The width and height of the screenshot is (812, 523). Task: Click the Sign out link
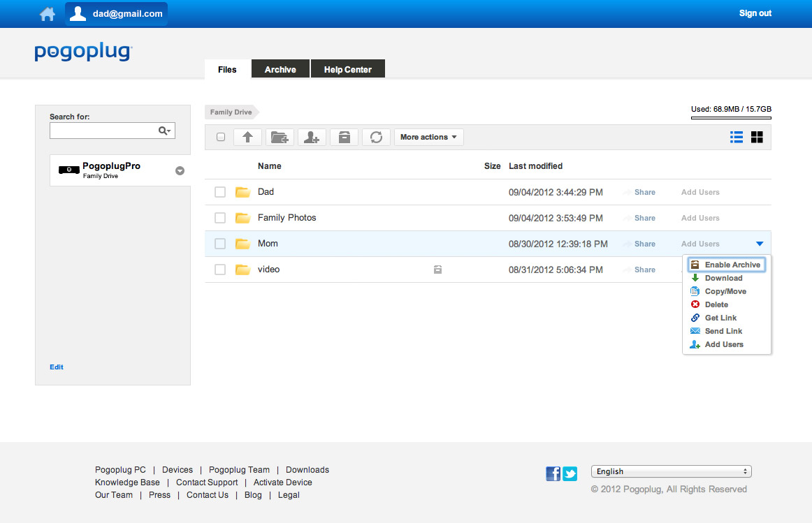[x=755, y=13]
